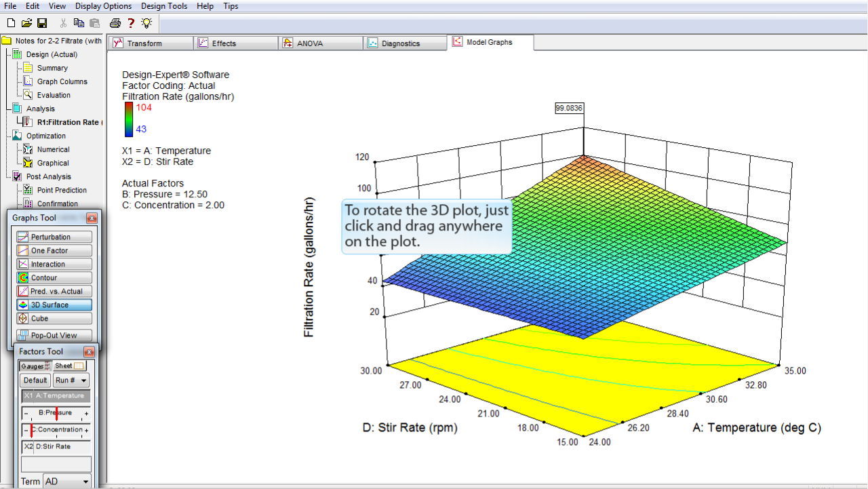Choose the One Factor graph button
Viewport: 868px width, 489px height.
pos(54,250)
